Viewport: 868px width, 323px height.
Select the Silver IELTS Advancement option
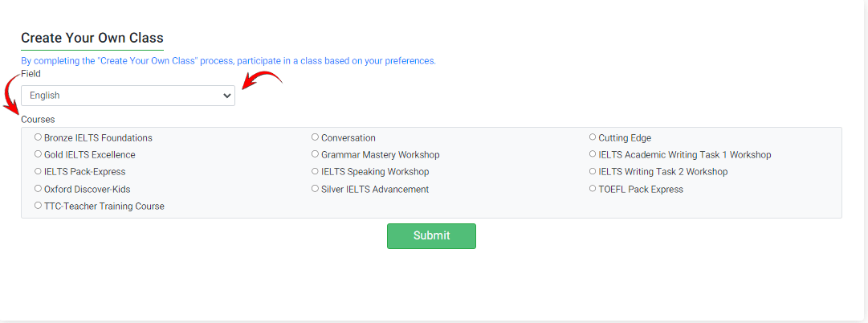(316, 189)
